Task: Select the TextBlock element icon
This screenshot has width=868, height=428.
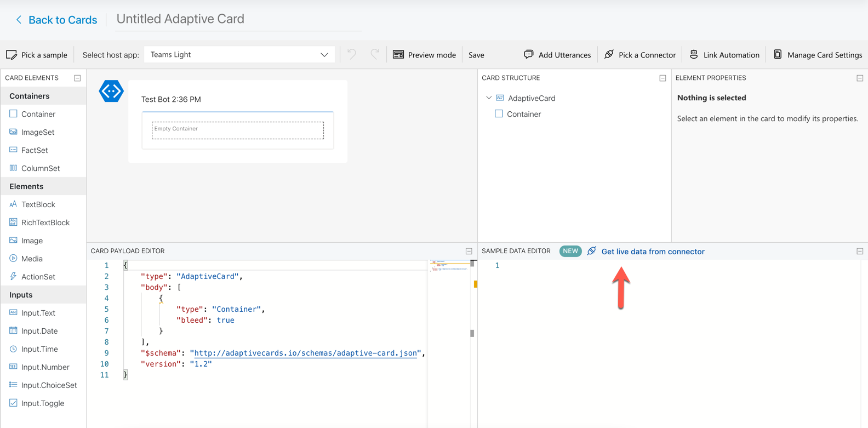Action: pyautogui.click(x=13, y=204)
